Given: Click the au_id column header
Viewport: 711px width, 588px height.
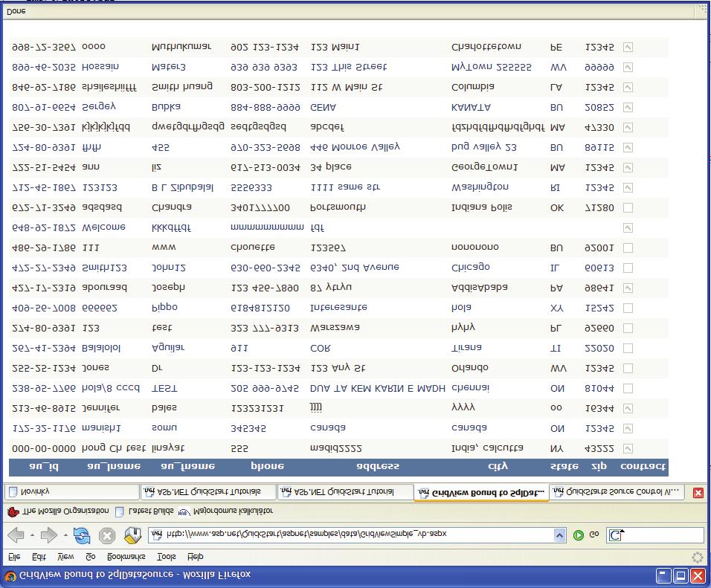Looking at the screenshot, I should pos(44,467).
